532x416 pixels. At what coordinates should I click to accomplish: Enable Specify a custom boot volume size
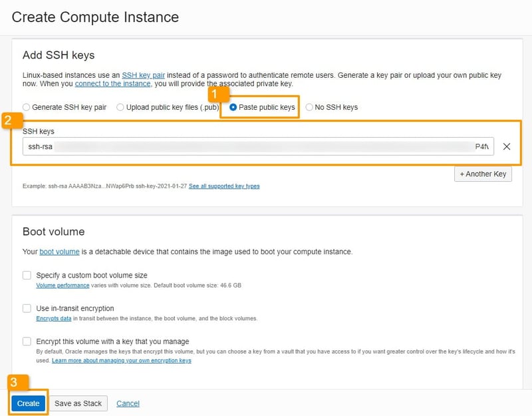click(x=27, y=275)
